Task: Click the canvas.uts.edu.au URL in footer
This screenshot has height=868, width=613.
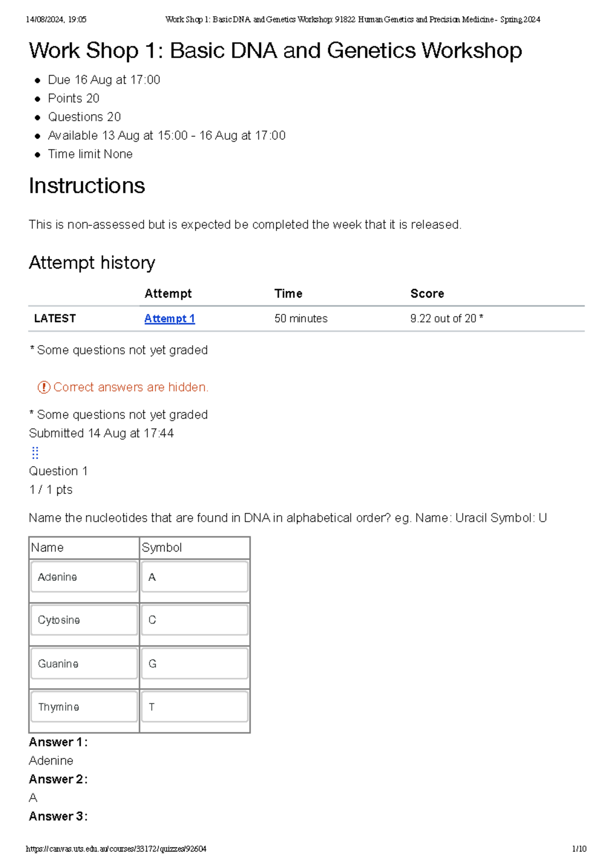Action: tap(116, 849)
